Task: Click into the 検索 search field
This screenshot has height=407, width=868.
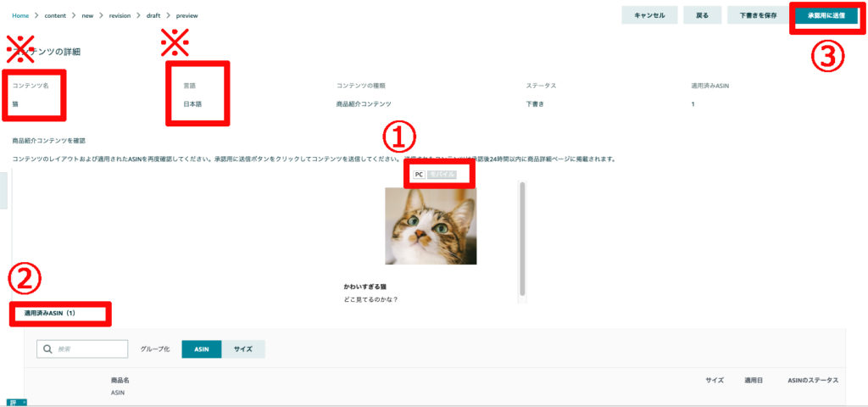Action: pos(82,349)
